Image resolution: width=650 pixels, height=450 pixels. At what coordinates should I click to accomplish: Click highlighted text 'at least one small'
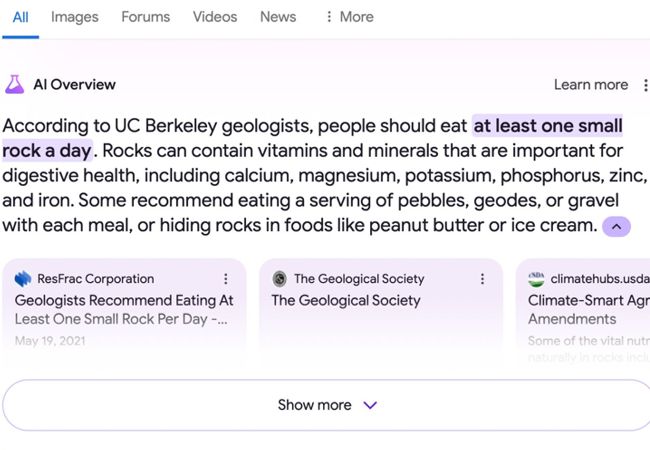548,126
